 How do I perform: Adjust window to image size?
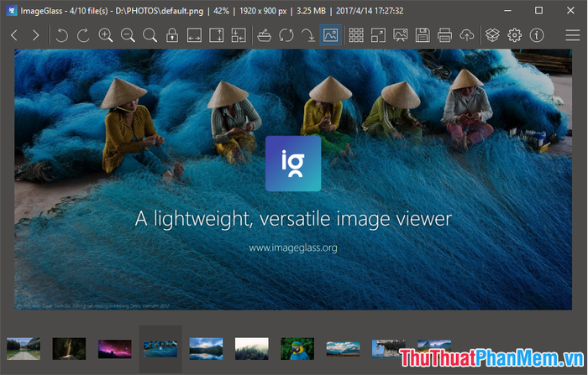(x=239, y=35)
